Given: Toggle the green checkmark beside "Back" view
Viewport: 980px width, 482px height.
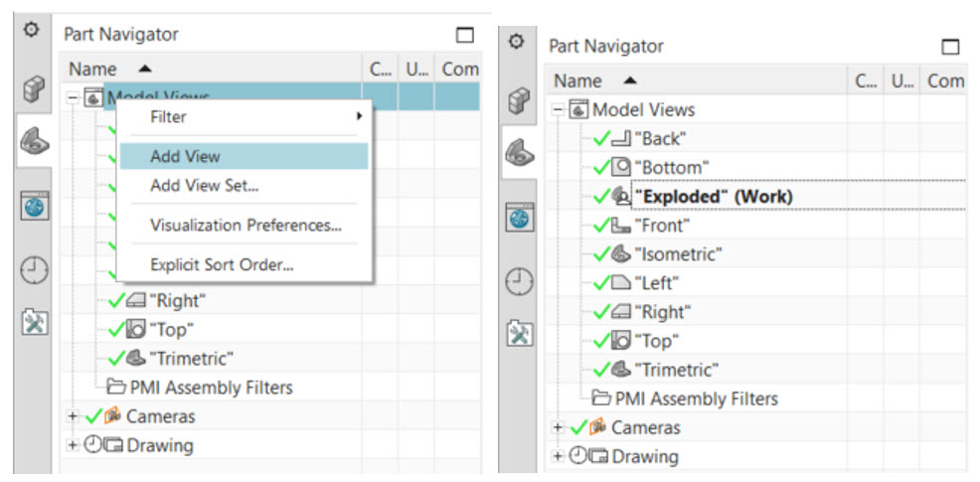Looking at the screenshot, I should coord(600,139).
